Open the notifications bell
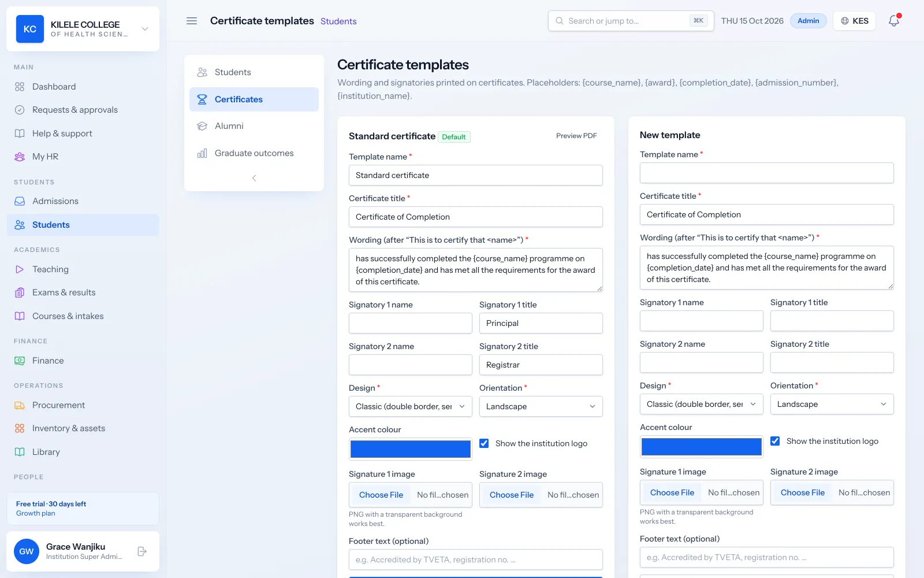The height and width of the screenshot is (578, 924). point(894,21)
